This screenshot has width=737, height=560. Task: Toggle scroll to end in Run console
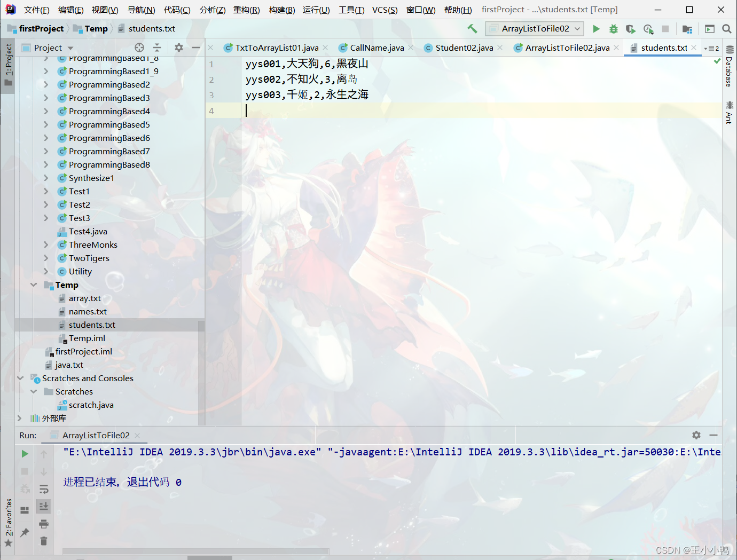click(x=44, y=506)
